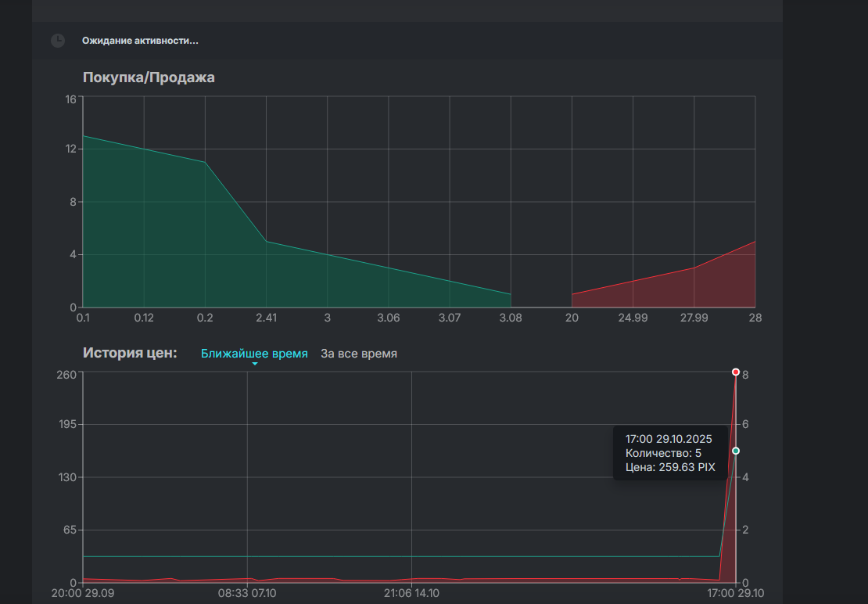Click the red price data point marker
Screen dimensions: 868x604
point(736,372)
